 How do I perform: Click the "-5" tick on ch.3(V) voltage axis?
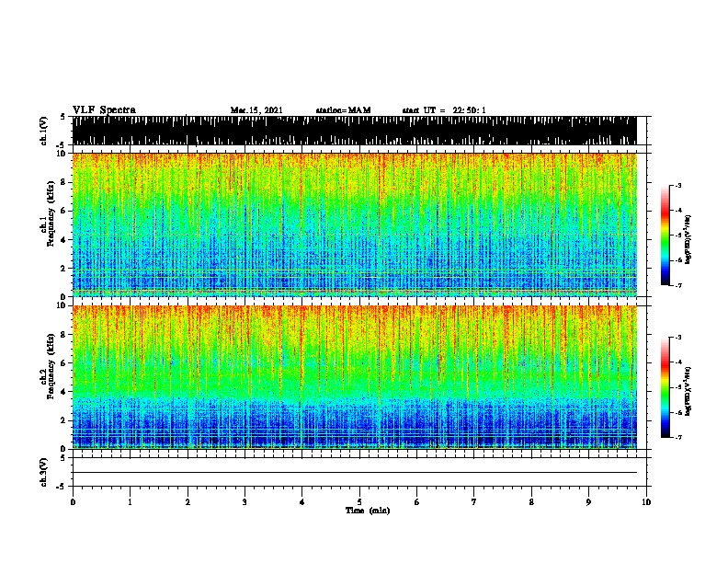pyautogui.click(x=61, y=487)
